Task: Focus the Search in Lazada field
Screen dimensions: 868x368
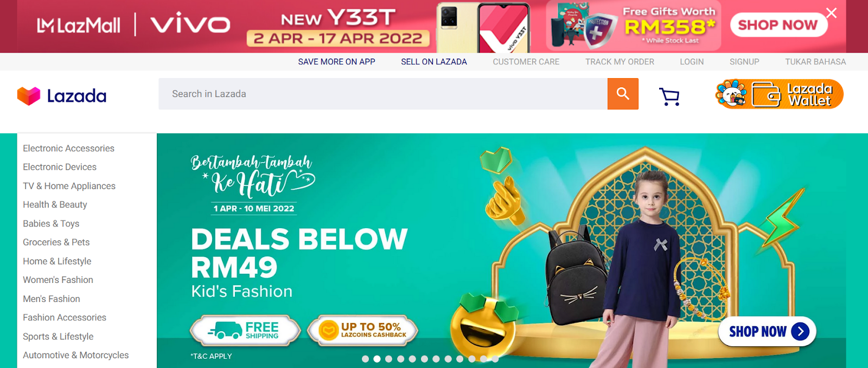Action: [x=383, y=94]
